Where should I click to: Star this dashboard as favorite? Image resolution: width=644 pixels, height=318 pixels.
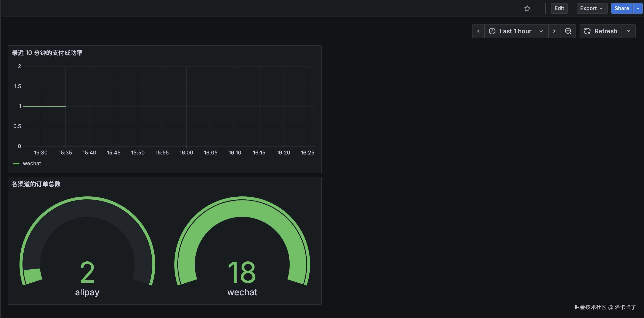[527, 8]
